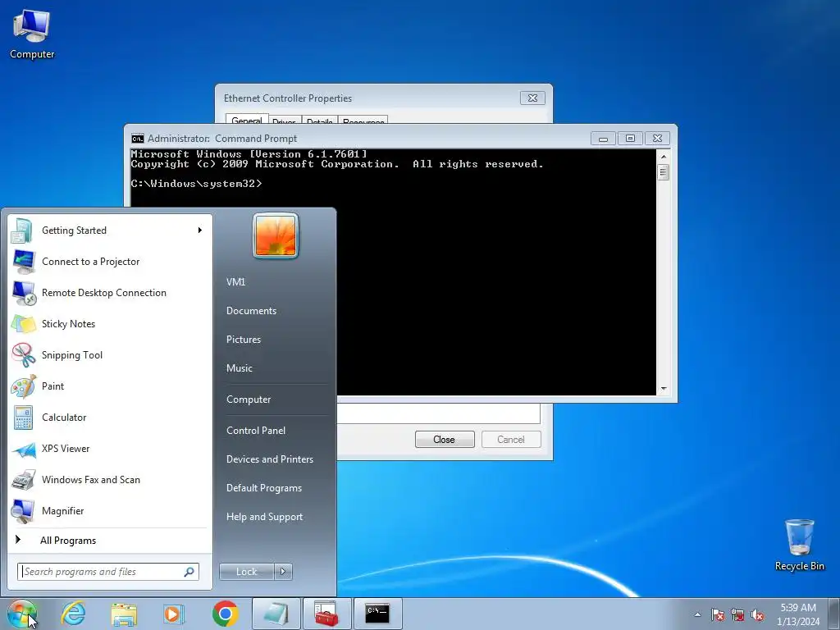Close the Command Prompt window
This screenshot has width=840, height=630.
point(657,139)
